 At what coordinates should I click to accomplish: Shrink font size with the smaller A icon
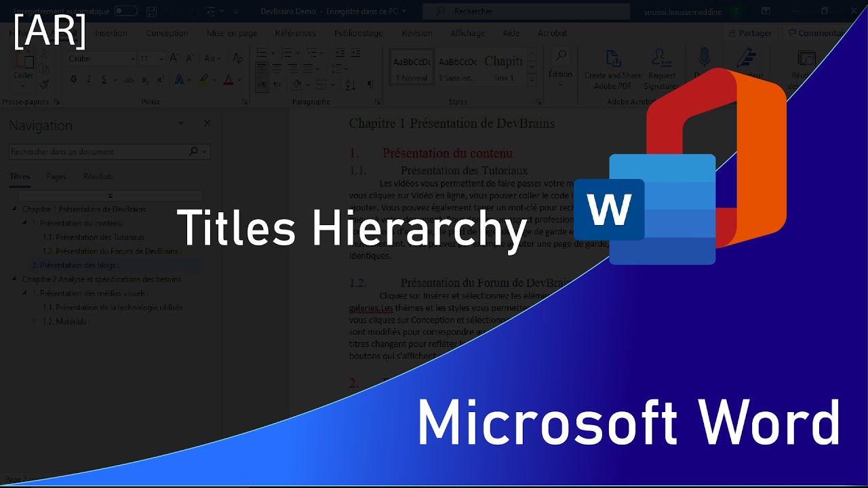189,58
